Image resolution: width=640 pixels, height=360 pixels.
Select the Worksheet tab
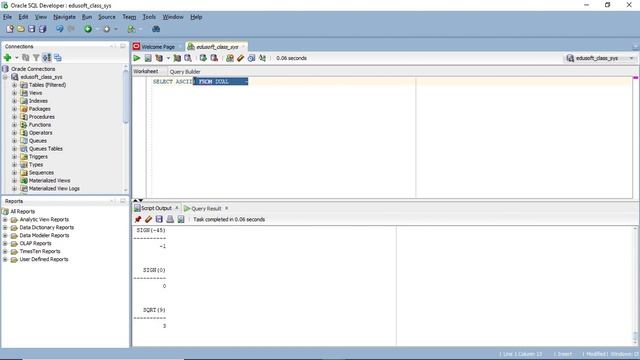pos(146,71)
